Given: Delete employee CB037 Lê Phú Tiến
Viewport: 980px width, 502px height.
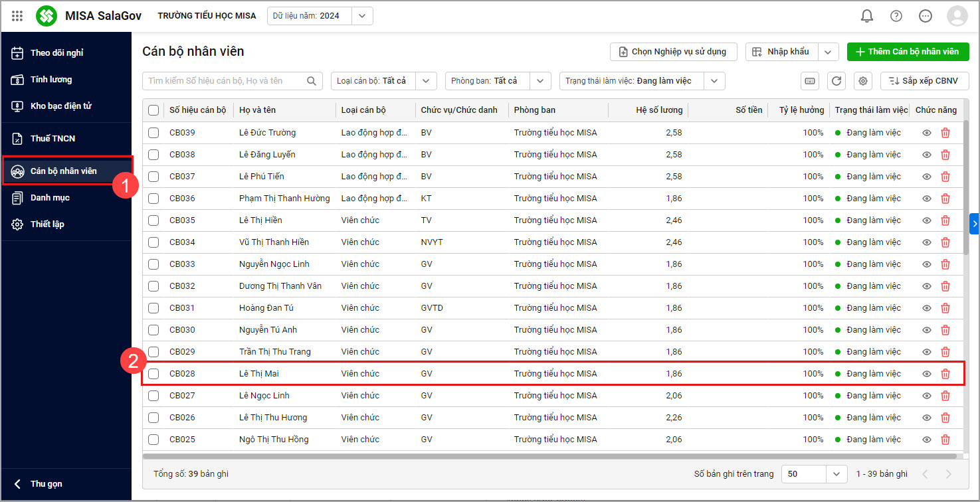Looking at the screenshot, I should click(x=945, y=177).
